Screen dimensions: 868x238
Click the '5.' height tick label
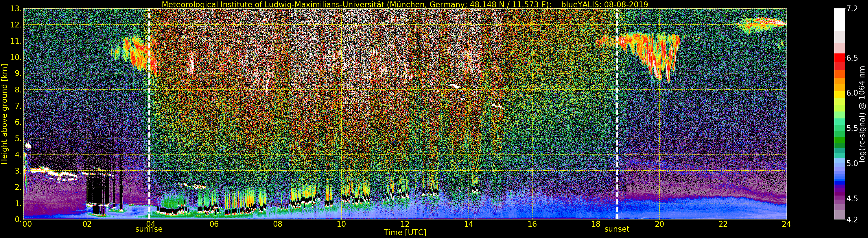click(x=18, y=138)
